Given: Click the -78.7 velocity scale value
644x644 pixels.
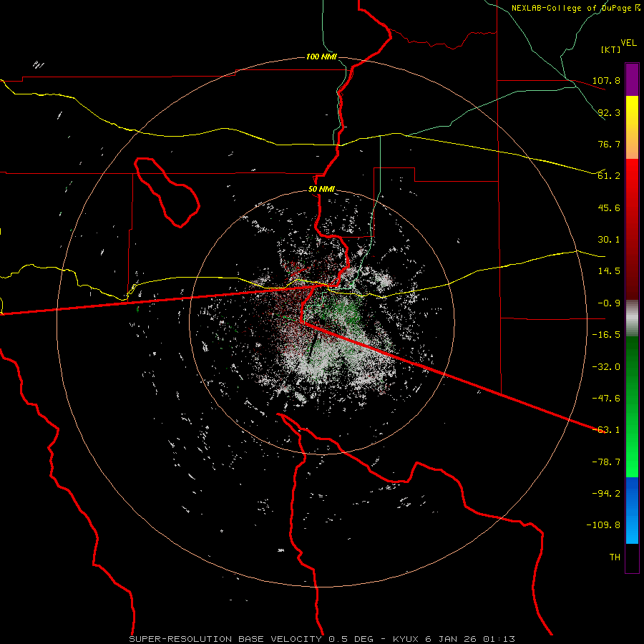Looking at the screenshot, I should (606, 462).
